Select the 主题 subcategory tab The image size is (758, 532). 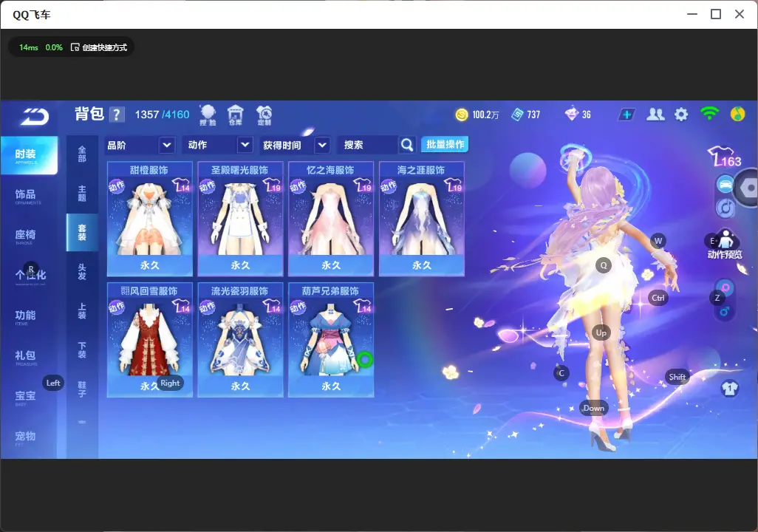tap(82, 194)
